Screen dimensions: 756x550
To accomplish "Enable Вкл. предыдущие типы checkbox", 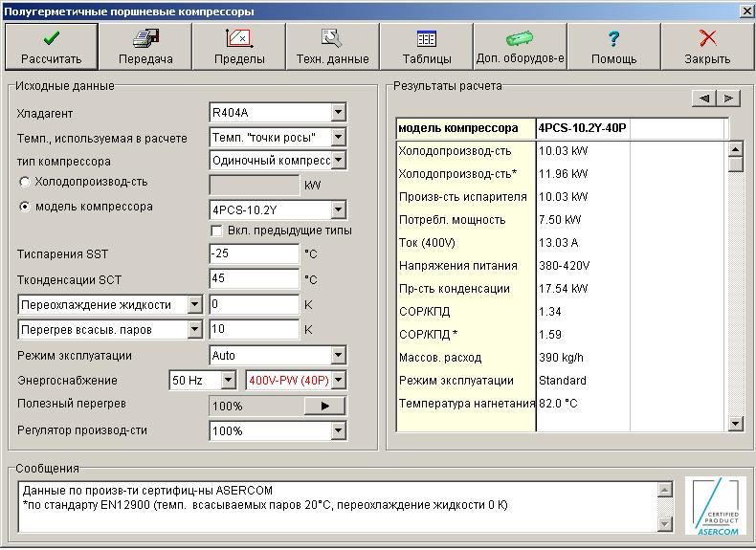I will [216, 231].
